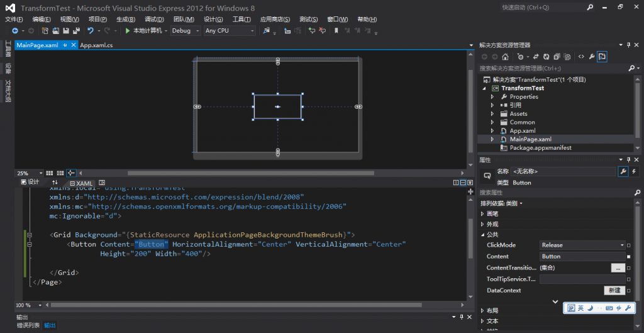Click the Undo arrow in the toolbar
Screen dimensions: 644x333
coord(91,31)
